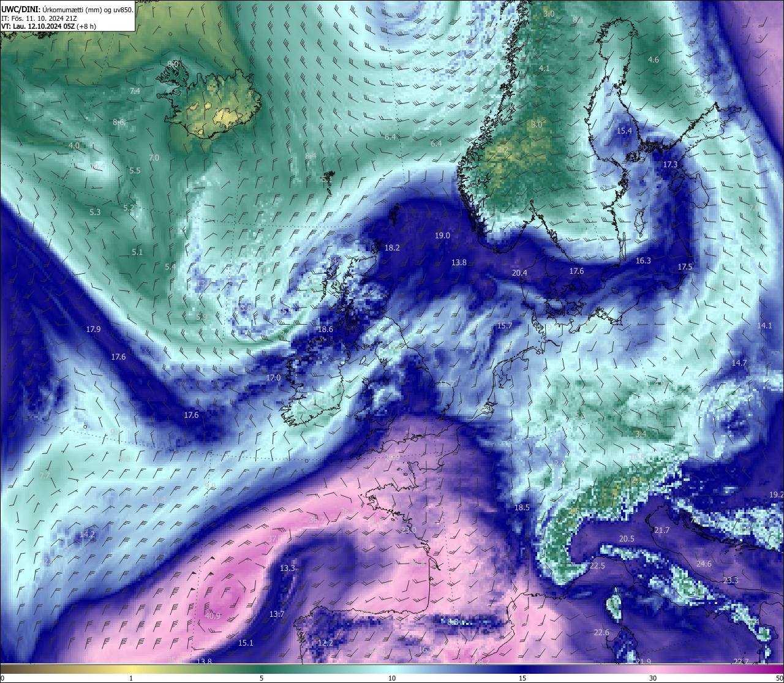Image resolution: width=784 pixels, height=683 pixels.
Task: Click the 21.7 value label
Action: click(x=662, y=530)
